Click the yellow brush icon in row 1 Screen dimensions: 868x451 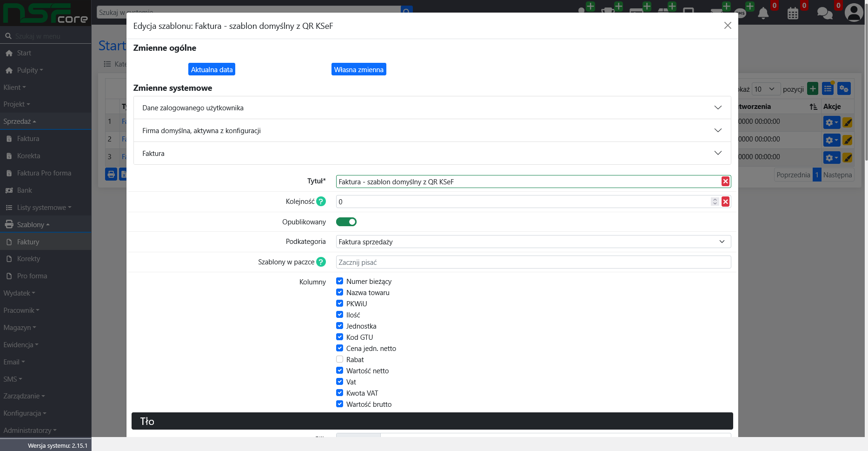pyautogui.click(x=848, y=122)
